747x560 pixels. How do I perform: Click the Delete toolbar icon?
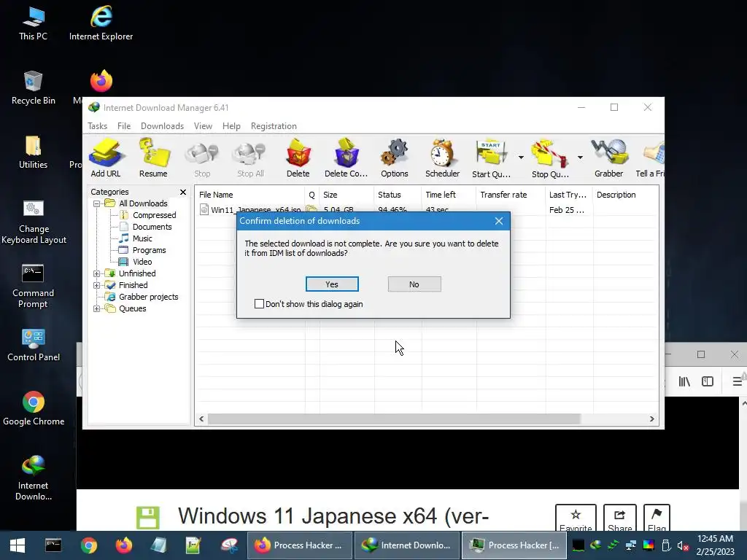tap(298, 158)
